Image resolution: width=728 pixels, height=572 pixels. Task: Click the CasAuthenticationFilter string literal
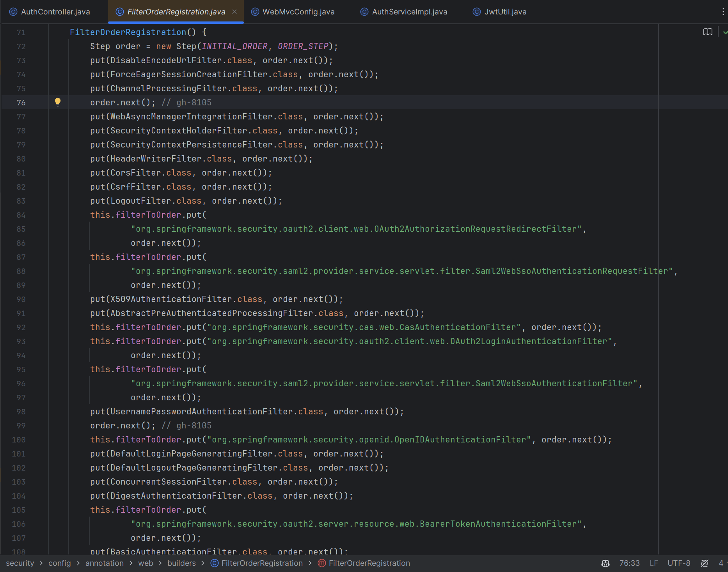pos(364,327)
